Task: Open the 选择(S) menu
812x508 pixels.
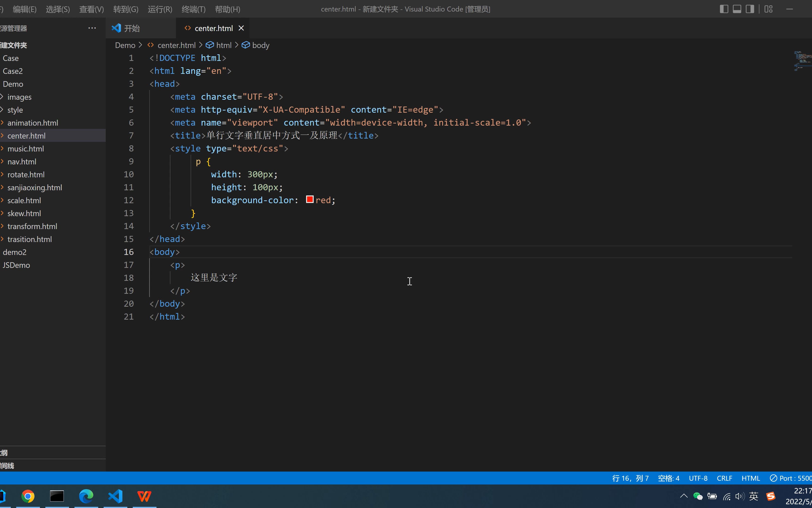Action: 58,9
